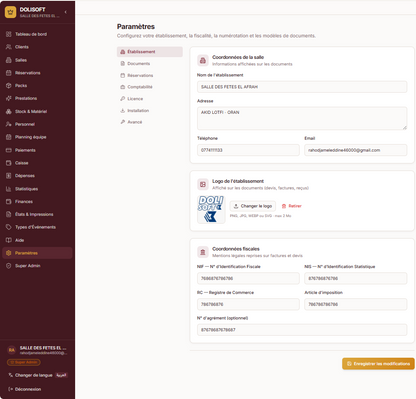The height and width of the screenshot is (399, 416).
Task: Click the Déconnexion logout icon
Action: (x=10, y=389)
